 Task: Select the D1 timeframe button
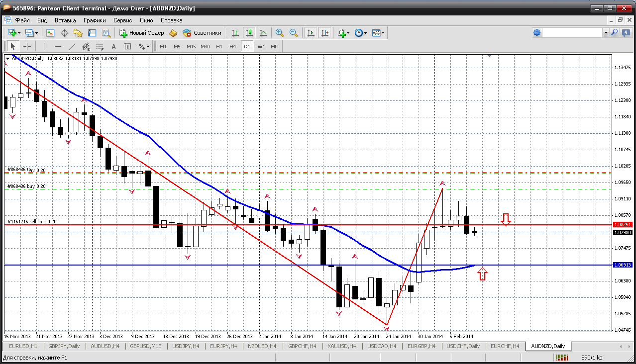247,46
